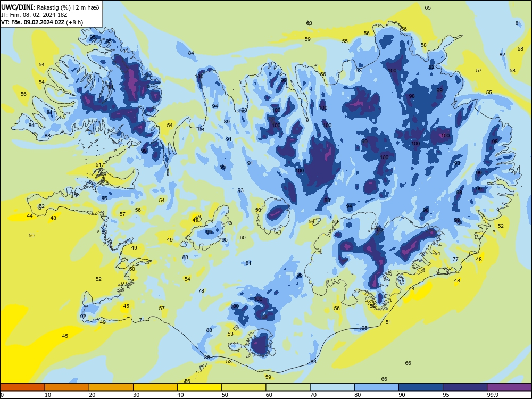Viewport: 532px width, 399px height.
Task: Click the humidity value '63' north of Iceland
Action: (309, 23)
